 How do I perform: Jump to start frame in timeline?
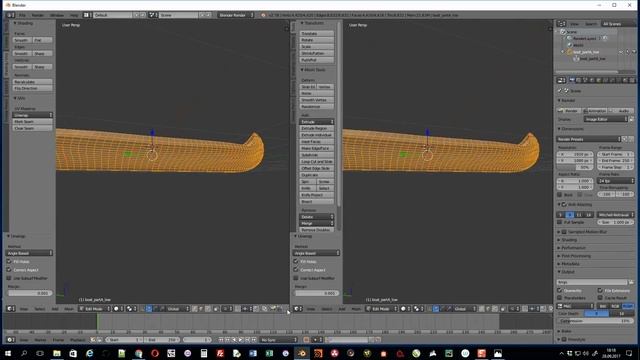[221, 340]
